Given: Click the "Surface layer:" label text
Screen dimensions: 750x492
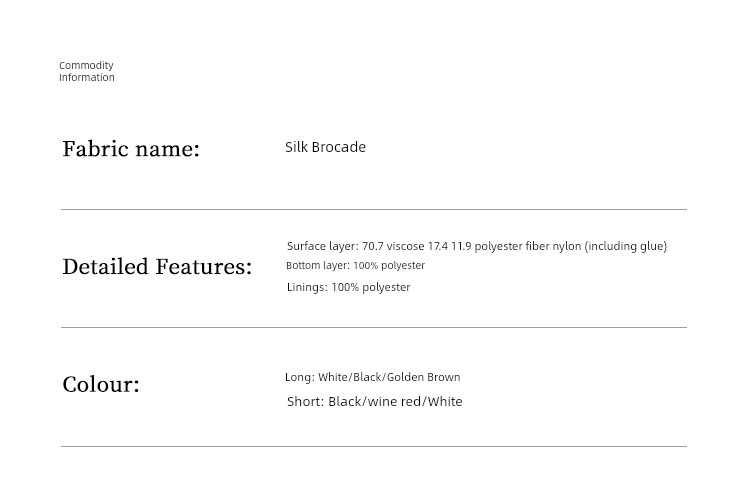Looking at the screenshot, I should click(322, 246).
